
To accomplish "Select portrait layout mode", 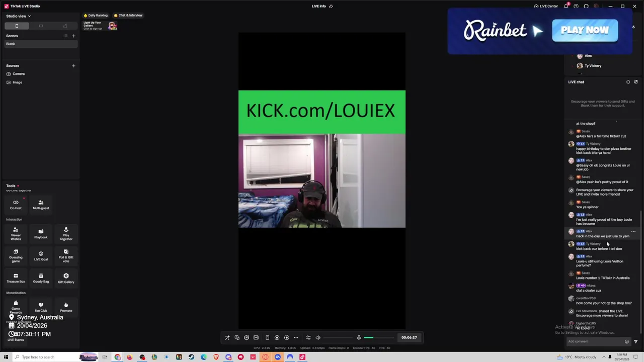I will [17, 26].
